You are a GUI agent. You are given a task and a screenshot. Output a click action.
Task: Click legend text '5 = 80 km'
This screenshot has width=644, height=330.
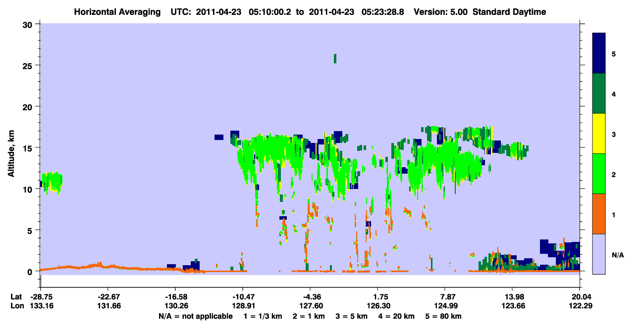(x=444, y=316)
